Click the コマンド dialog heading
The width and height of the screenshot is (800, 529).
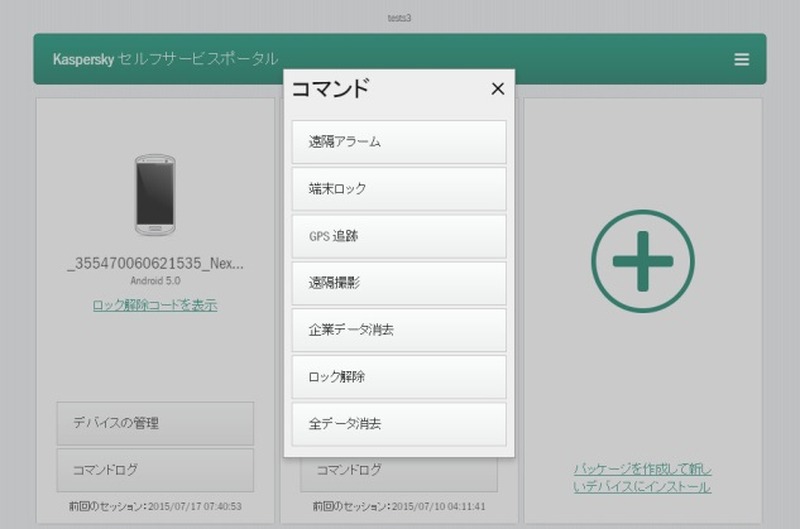click(x=330, y=89)
